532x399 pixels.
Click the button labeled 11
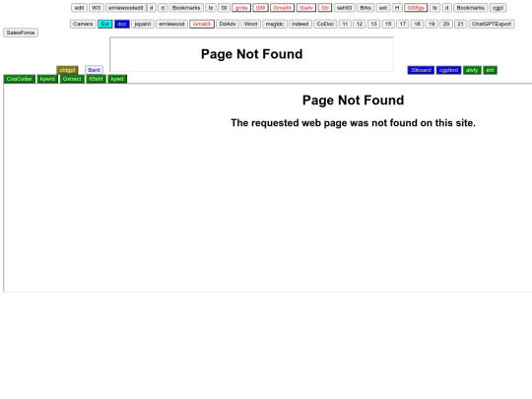pyautogui.click(x=345, y=24)
